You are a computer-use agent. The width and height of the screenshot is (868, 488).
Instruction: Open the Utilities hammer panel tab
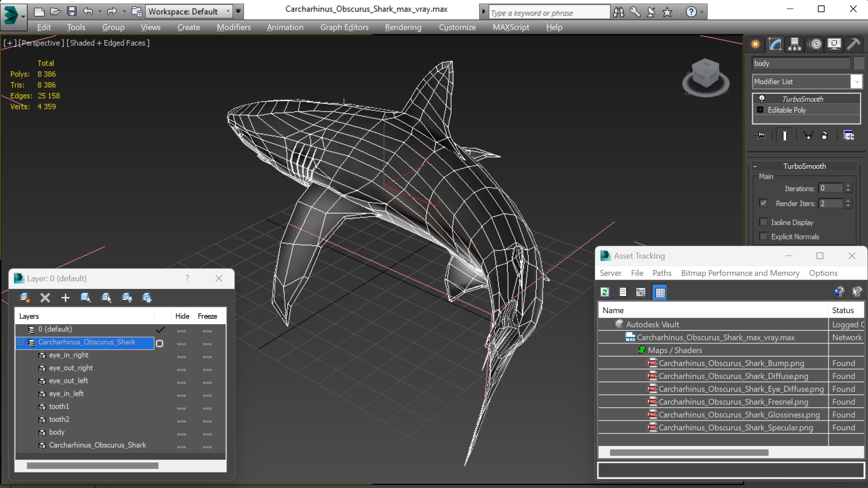click(x=853, y=44)
